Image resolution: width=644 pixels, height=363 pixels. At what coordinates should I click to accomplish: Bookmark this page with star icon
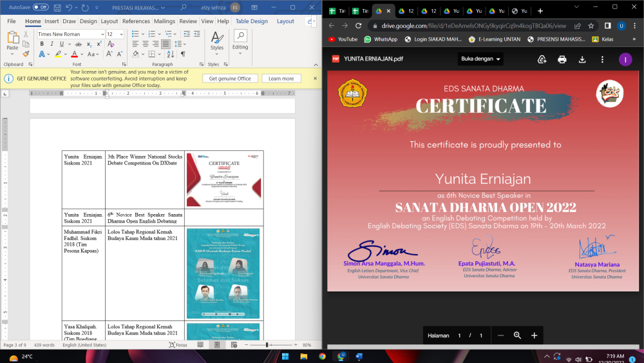(x=591, y=26)
